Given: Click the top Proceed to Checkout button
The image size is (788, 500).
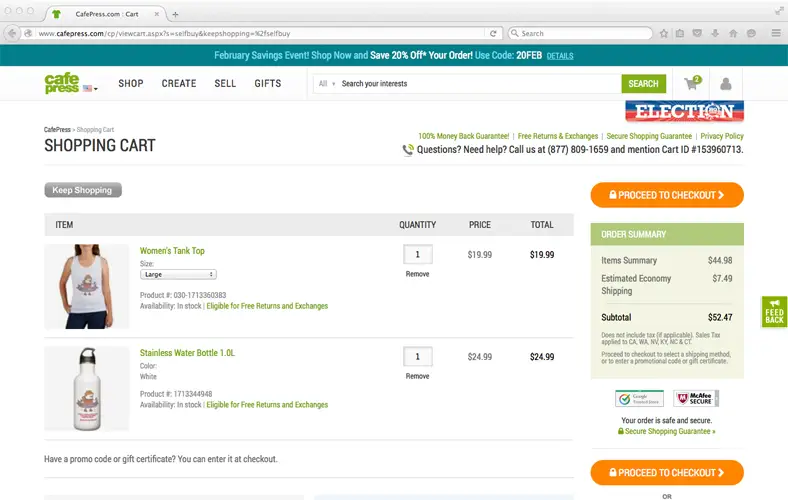Looking at the screenshot, I should click(x=667, y=195).
